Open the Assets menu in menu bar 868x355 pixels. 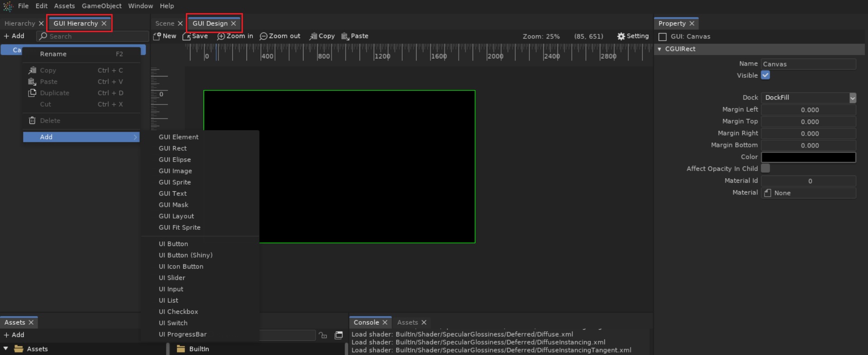(65, 6)
